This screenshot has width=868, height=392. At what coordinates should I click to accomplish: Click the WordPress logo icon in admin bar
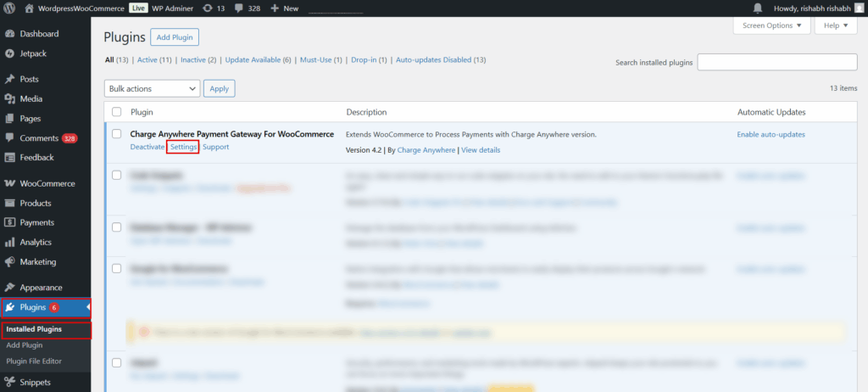pos(10,8)
